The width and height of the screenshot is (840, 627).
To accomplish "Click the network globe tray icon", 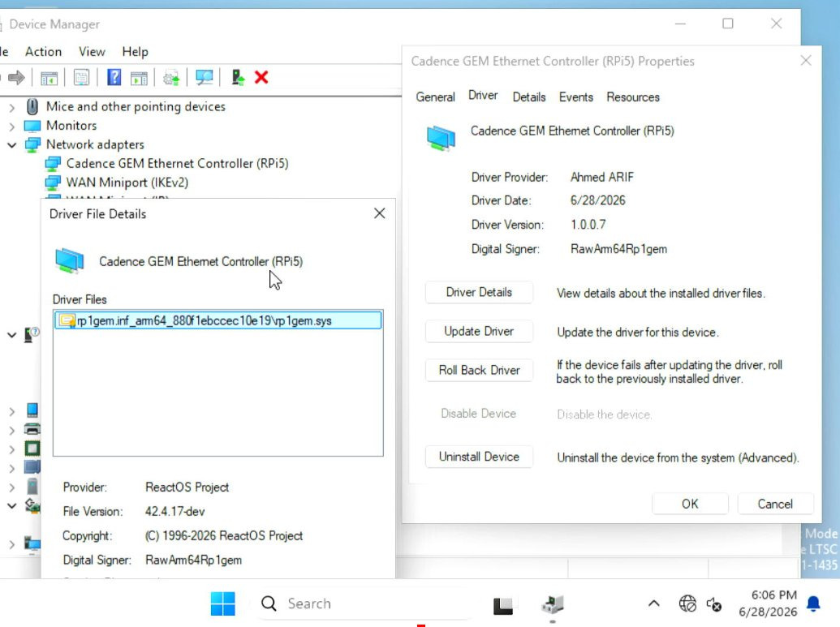I will pos(687,604).
